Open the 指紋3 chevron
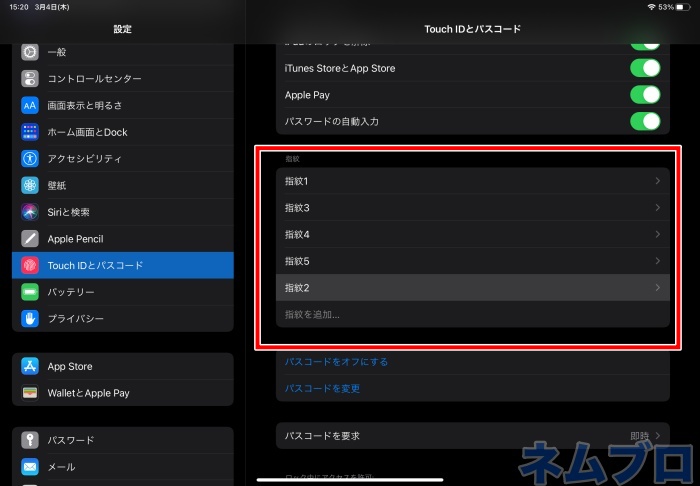The image size is (700, 486). [x=658, y=208]
